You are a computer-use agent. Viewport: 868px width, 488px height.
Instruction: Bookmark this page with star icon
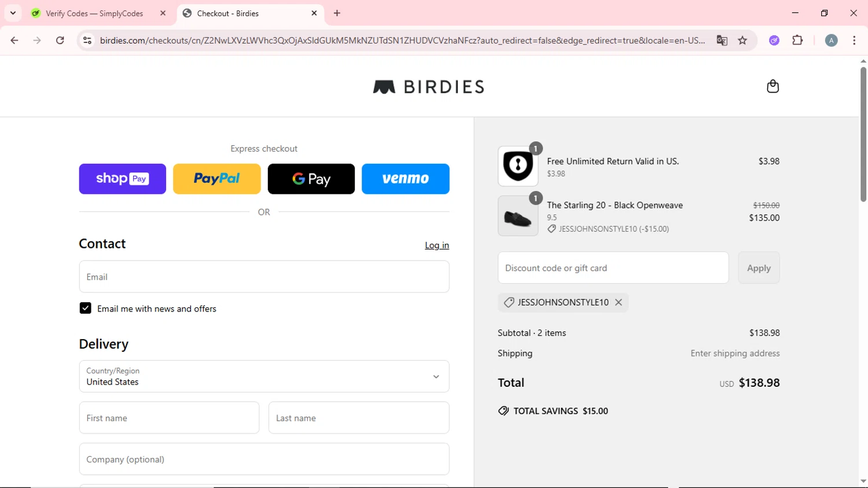point(742,41)
